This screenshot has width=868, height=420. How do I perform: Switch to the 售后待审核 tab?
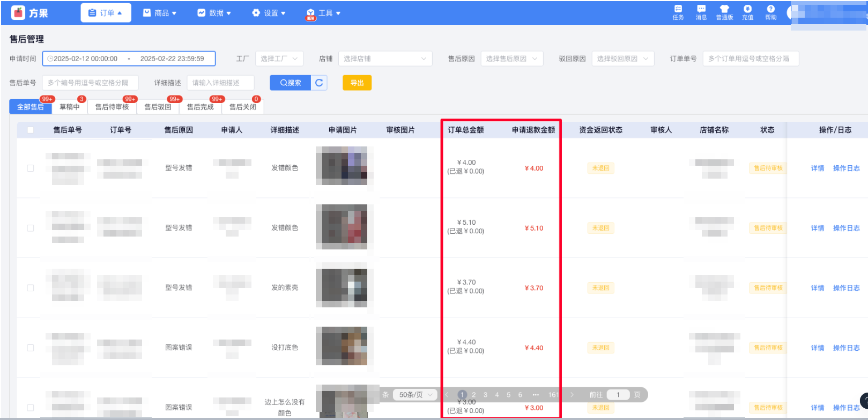pos(112,107)
